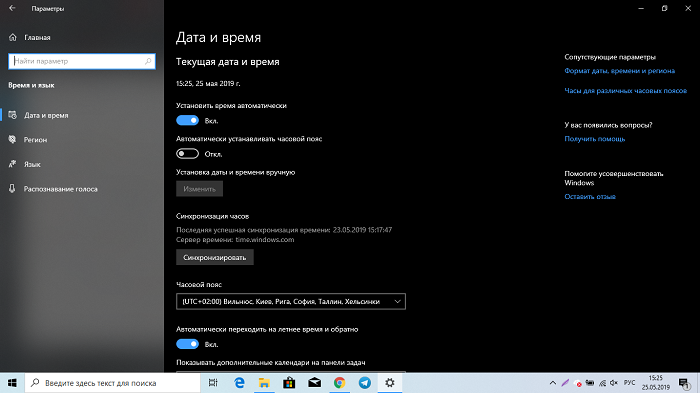Image resolution: width=700 pixels, height=393 pixels.
Task: Focus the Найти параметр search field
Action: pos(82,61)
